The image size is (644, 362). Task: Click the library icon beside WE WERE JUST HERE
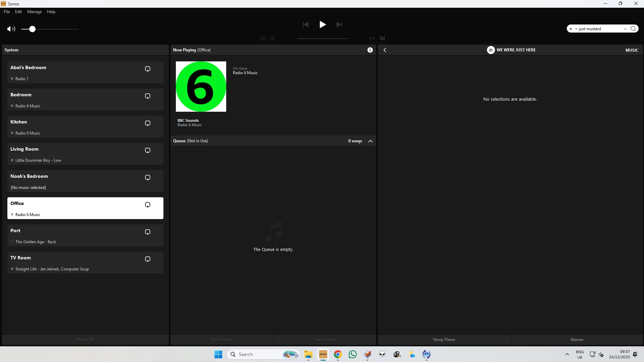[491, 50]
